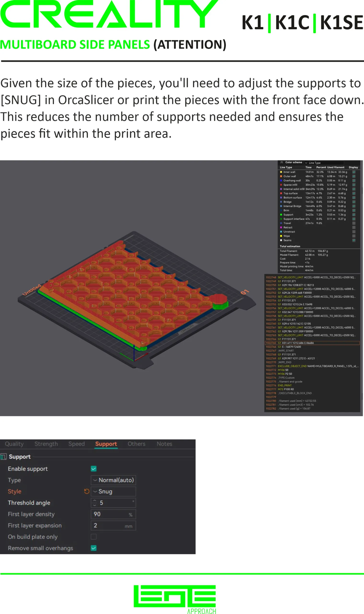364x614 pixels.
Task: Switch to the Strength tab
Action: pyautogui.click(x=46, y=444)
